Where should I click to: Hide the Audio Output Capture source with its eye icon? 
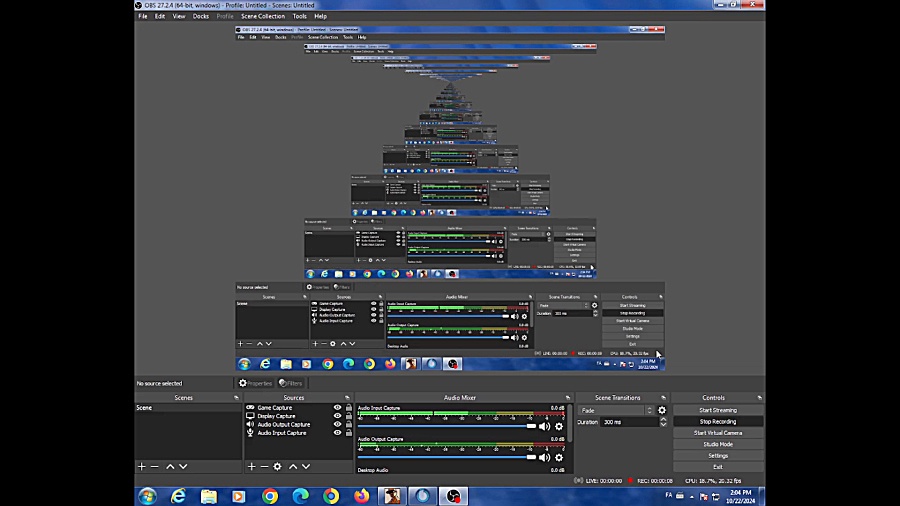(338, 425)
